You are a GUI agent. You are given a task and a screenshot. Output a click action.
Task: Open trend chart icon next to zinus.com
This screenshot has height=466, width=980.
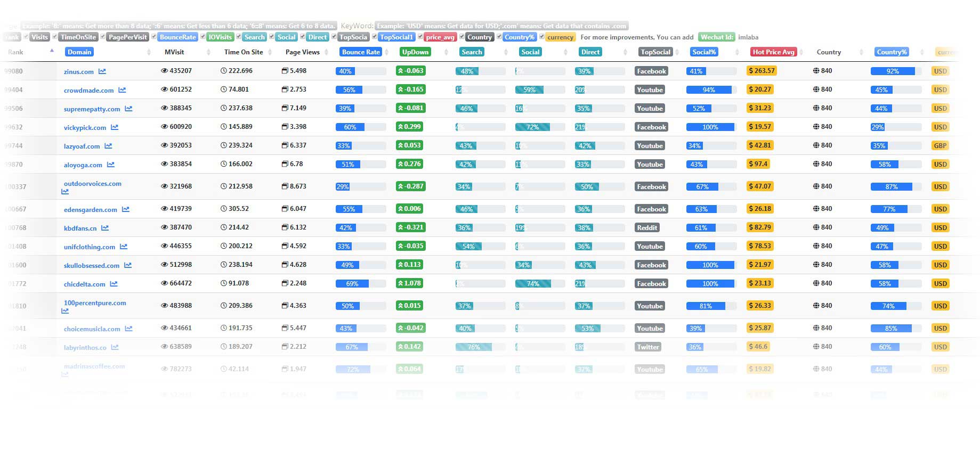[102, 71]
